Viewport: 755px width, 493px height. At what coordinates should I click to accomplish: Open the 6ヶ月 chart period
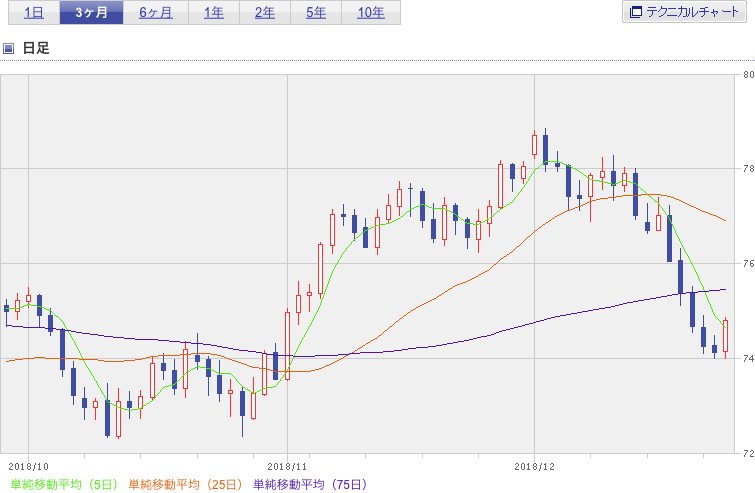coord(156,13)
